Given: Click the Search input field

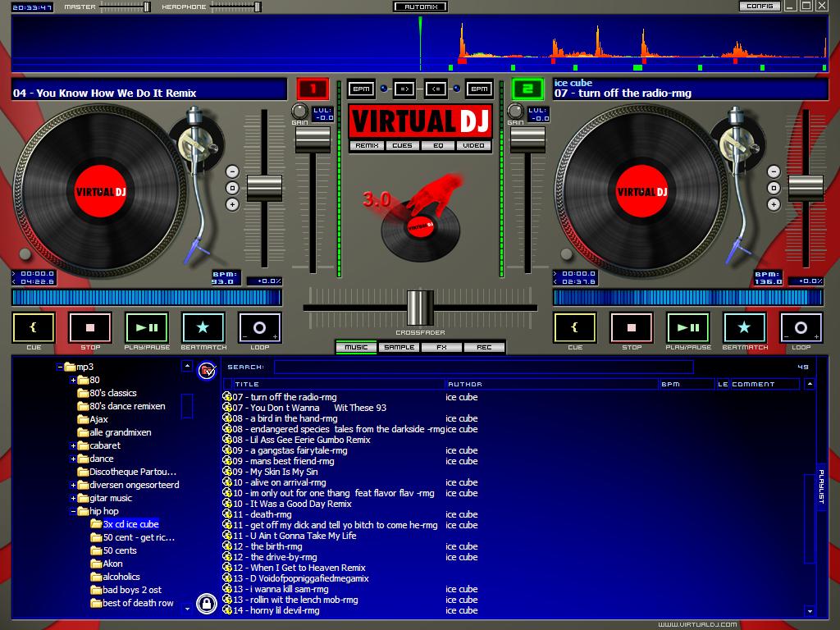Looking at the screenshot, I should [x=484, y=367].
